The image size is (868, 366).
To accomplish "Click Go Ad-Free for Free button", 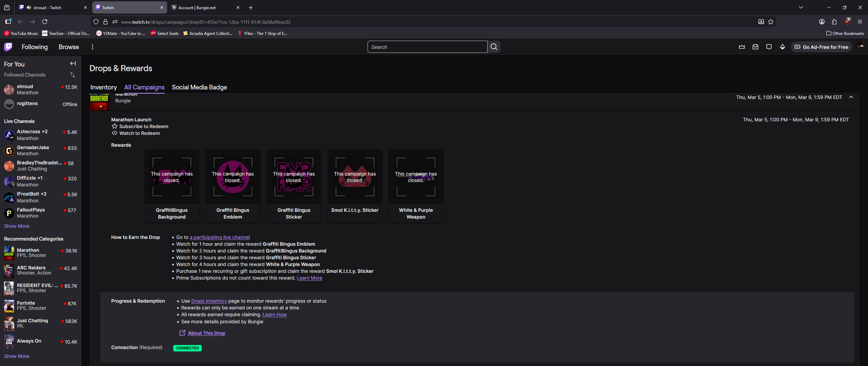I will (x=821, y=47).
